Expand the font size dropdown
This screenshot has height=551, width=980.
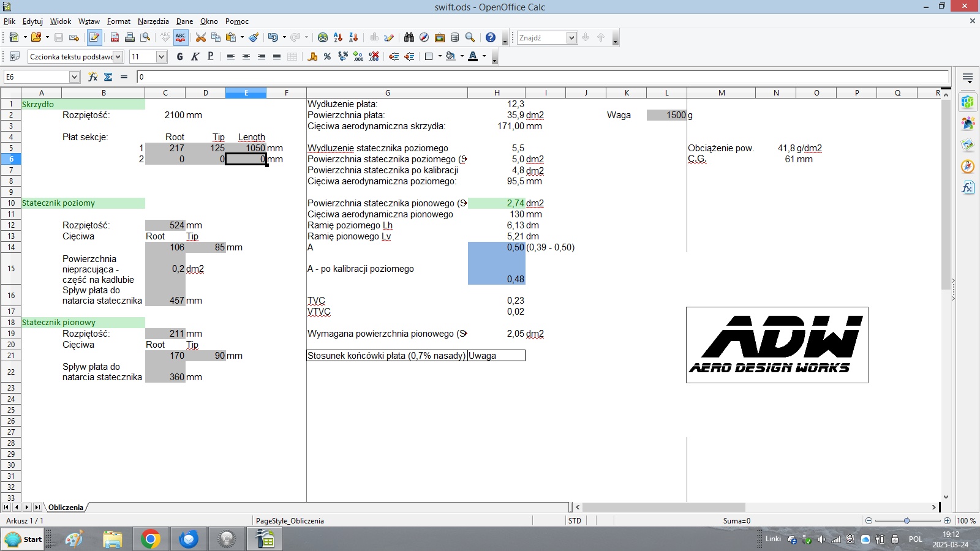coord(161,57)
